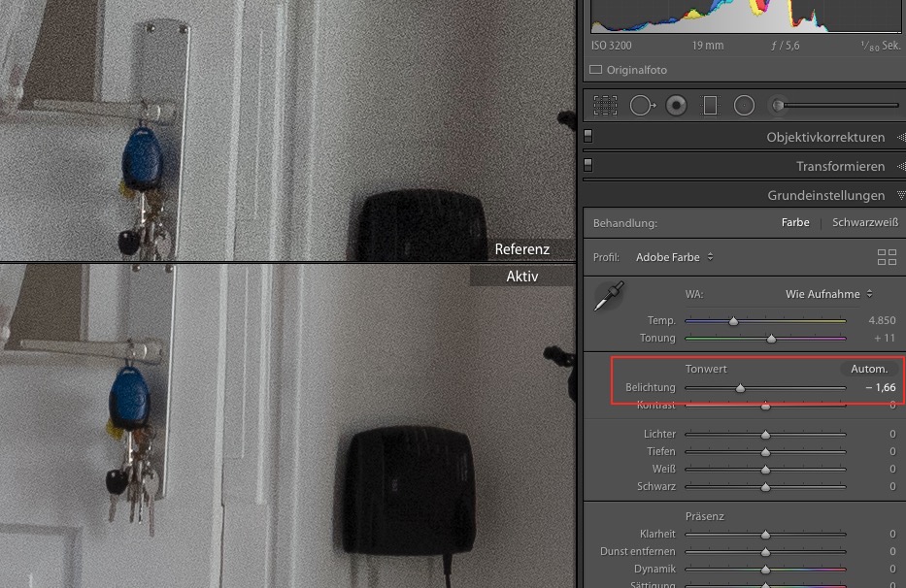Click the Temp. value field 4.850

click(879, 320)
